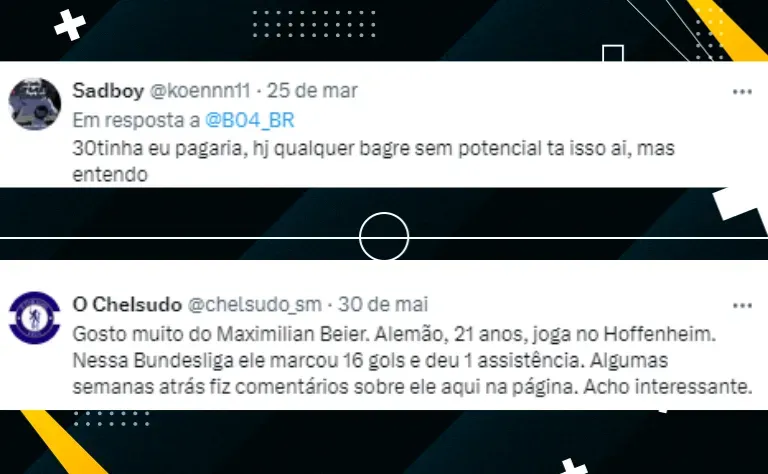Open the 25 de mar timestamp
Screen dimensions: 768x474
click(312, 91)
